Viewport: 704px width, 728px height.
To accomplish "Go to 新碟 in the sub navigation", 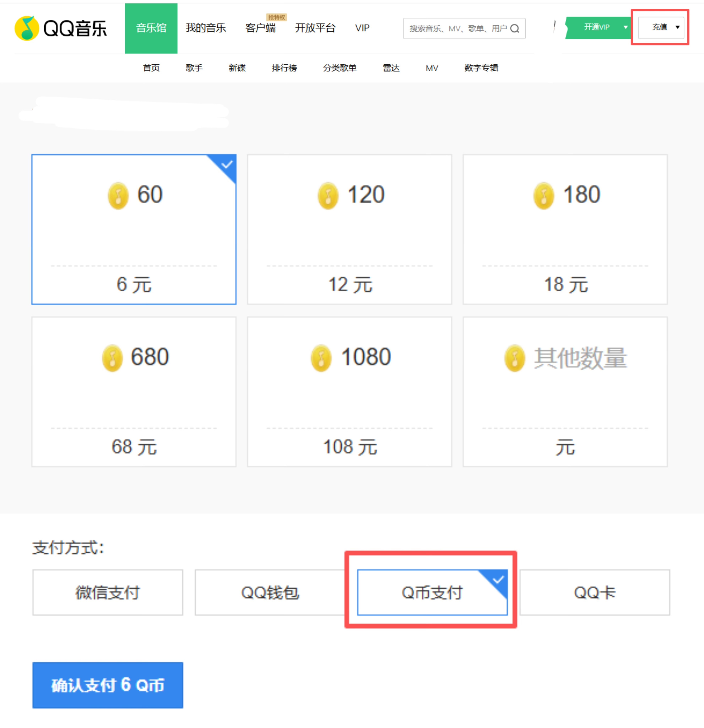I will pyautogui.click(x=237, y=68).
